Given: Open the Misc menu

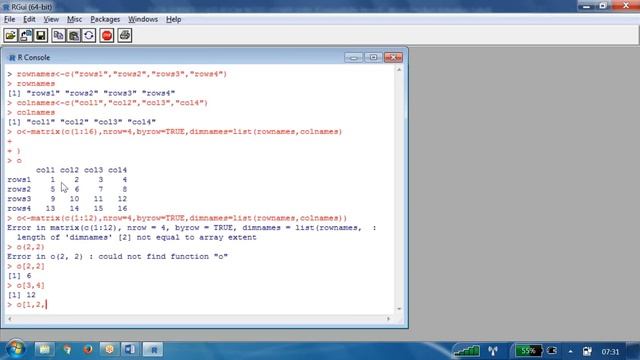Looking at the screenshot, I should tap(74, 19).
